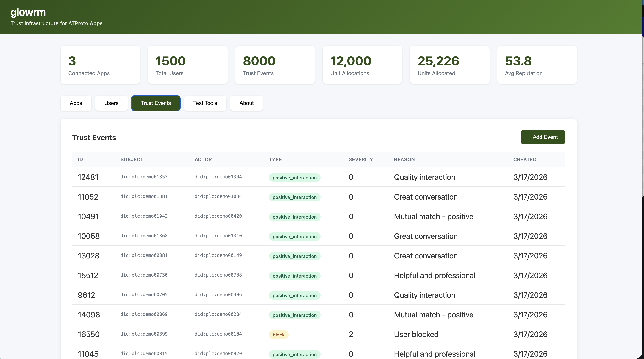Viewport: 644px width, 359px height.
Task: Click event ID 9612
Action: [87, 295]
